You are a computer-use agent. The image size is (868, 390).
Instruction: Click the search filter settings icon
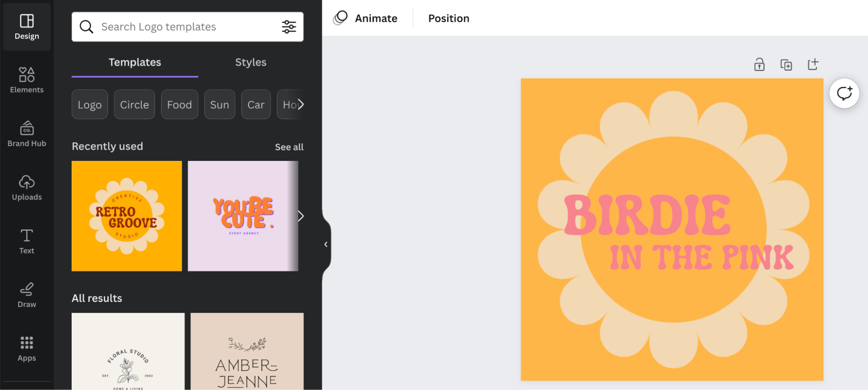tap(289, 27)
